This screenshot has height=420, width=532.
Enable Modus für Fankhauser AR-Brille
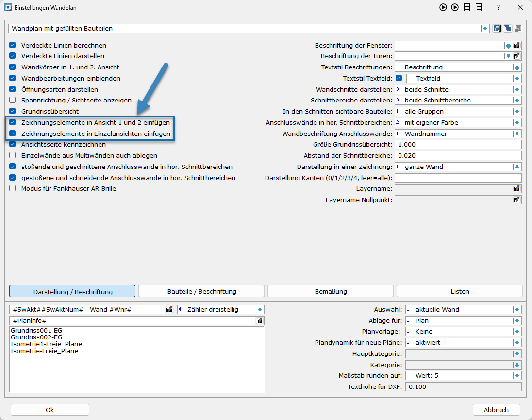13,189
